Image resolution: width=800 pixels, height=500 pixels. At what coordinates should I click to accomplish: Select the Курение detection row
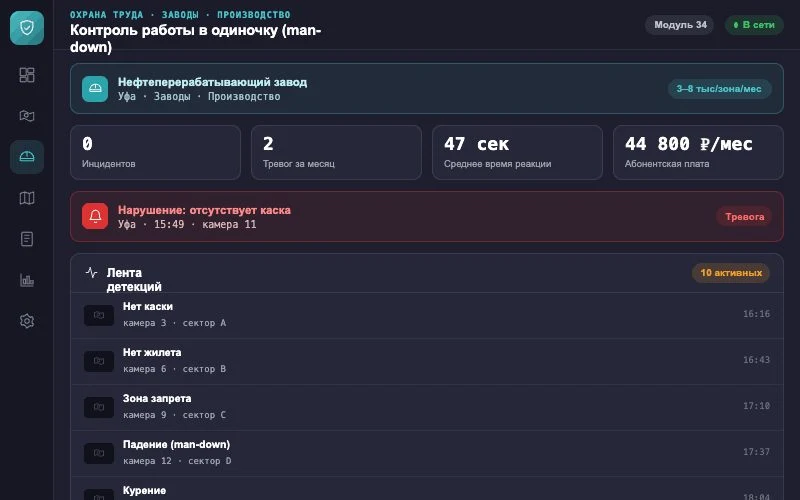pyautogui.click(x=427, y=489)
